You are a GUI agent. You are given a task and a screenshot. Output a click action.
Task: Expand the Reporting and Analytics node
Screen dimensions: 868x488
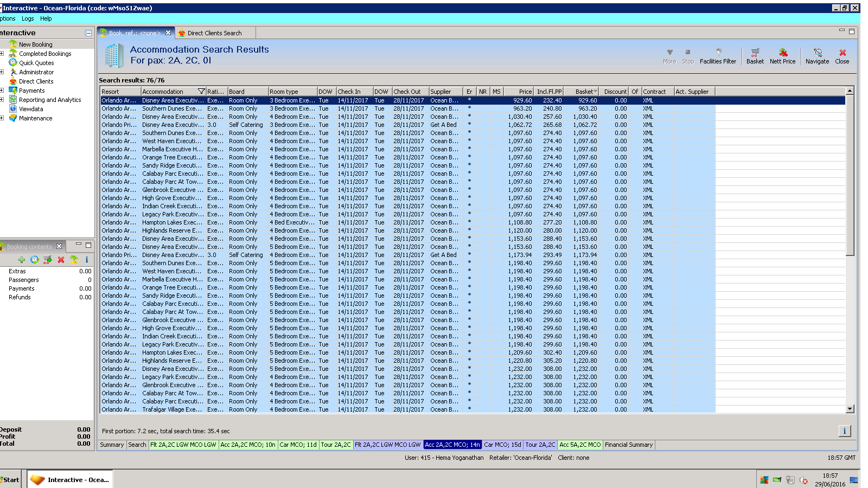pyautogui.click(x=2, y=100)
